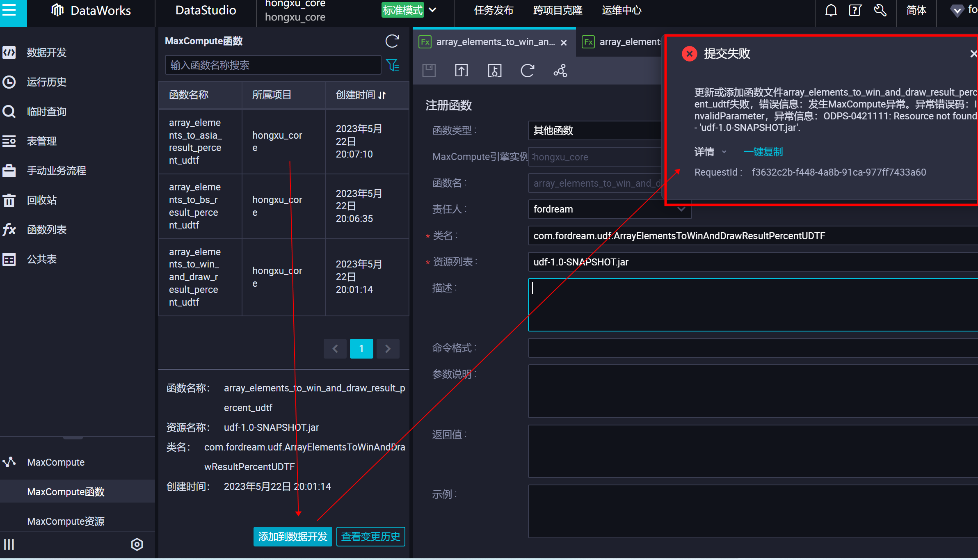Open the user account dropdown at top right
The width and height of the screenshot is (978, 560).
(x=964, y=10)
